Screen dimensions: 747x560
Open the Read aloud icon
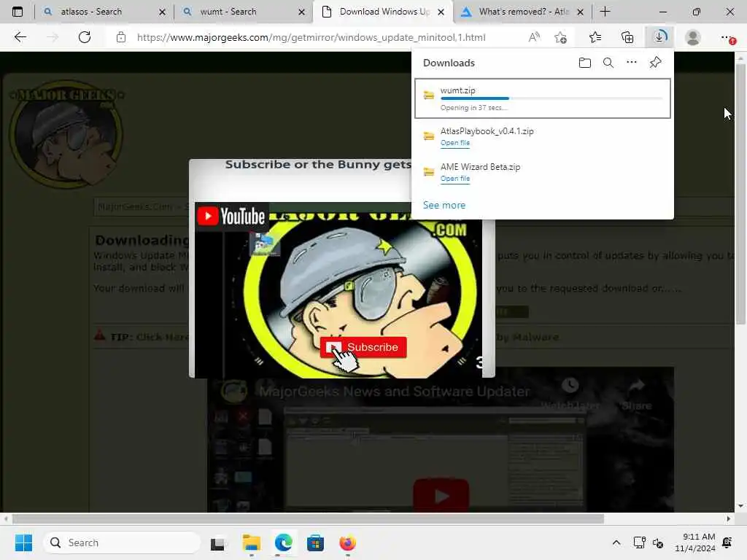(x=534, y=37)
